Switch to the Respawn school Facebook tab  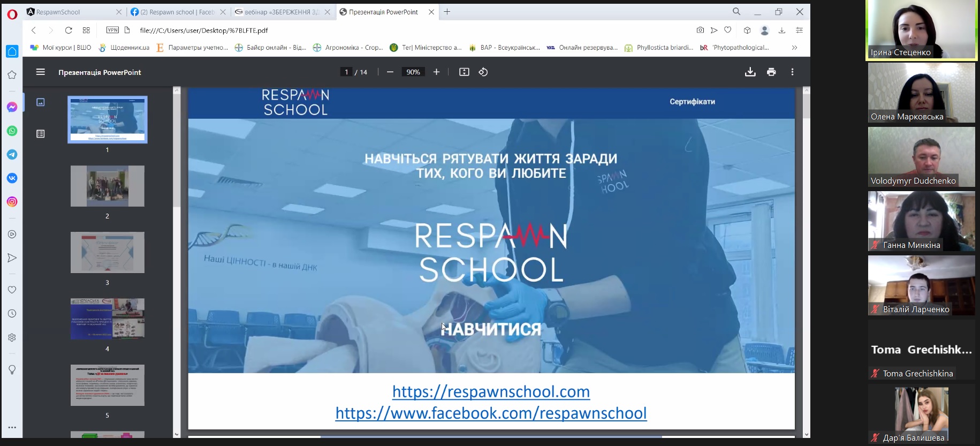coord(178,12)
